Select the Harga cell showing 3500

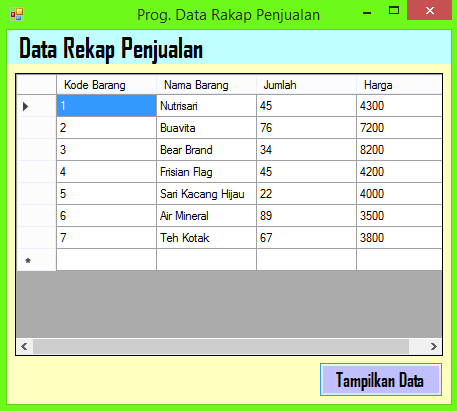coord(399,216)
